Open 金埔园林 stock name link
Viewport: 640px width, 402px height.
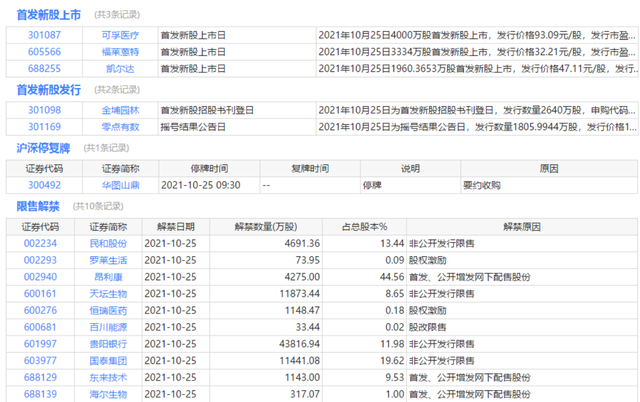[x=120, y=110]
